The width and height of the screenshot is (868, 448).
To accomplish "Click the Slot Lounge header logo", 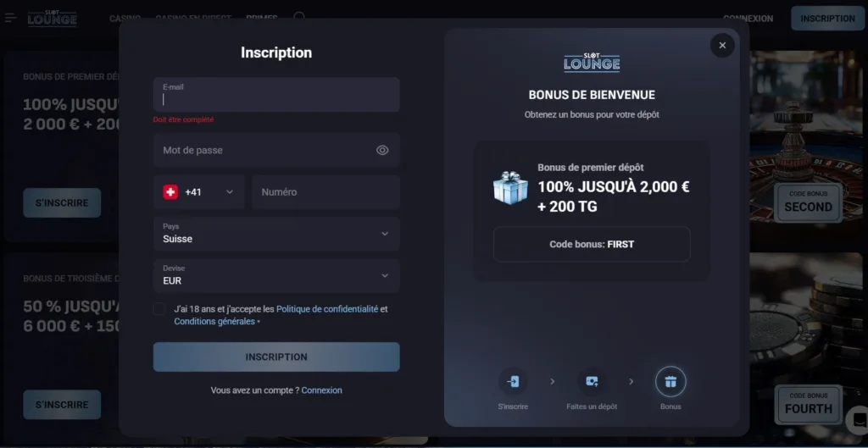I will pyautogui.click(x=52, y=18).
